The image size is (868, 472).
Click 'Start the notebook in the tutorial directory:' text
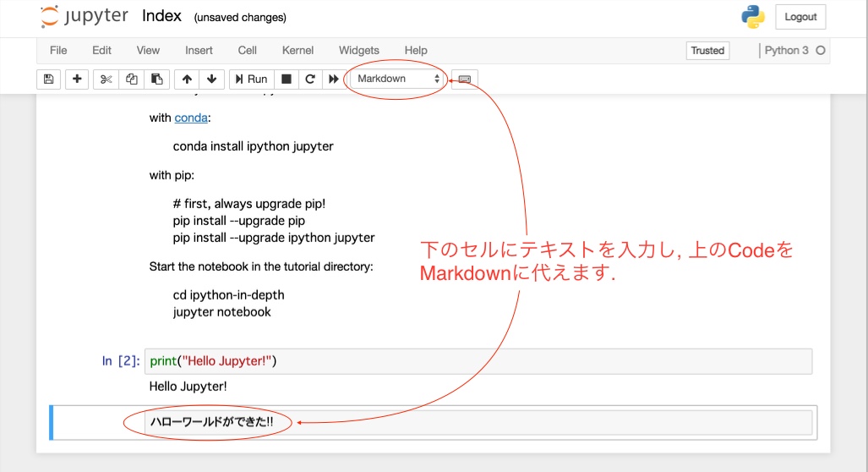261,266
